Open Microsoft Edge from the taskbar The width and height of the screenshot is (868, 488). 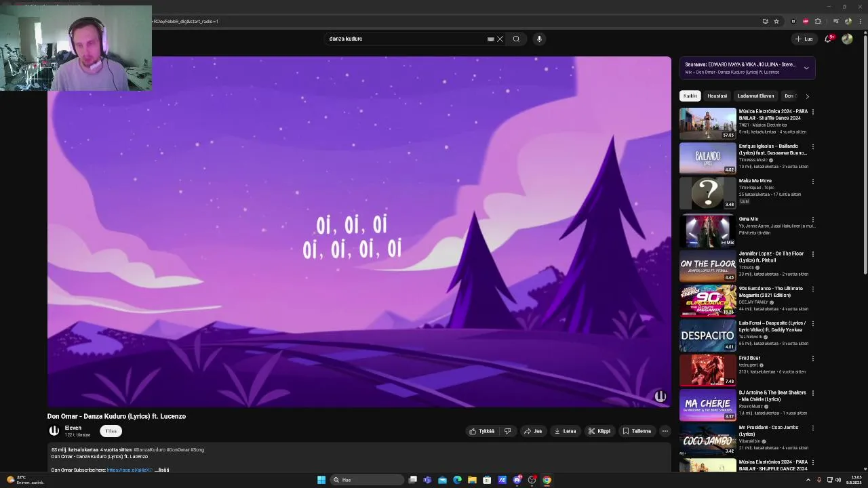(457, 480)
